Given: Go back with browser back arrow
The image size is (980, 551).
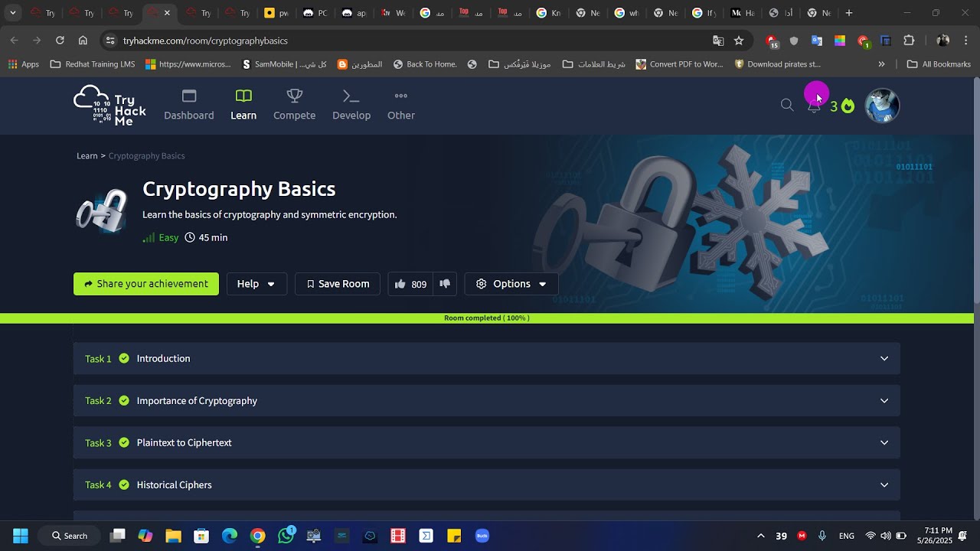Looking at the screenshot, I should [x=15, y=41].
